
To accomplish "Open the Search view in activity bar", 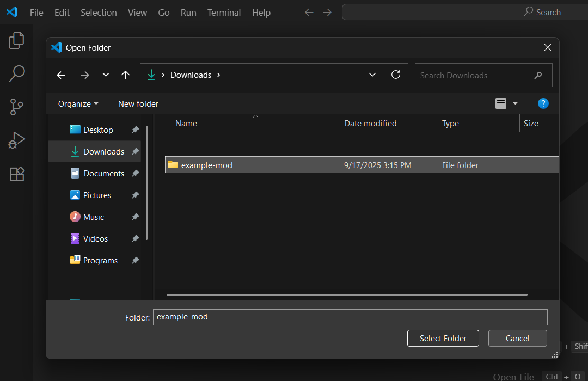I will (17, 73).
